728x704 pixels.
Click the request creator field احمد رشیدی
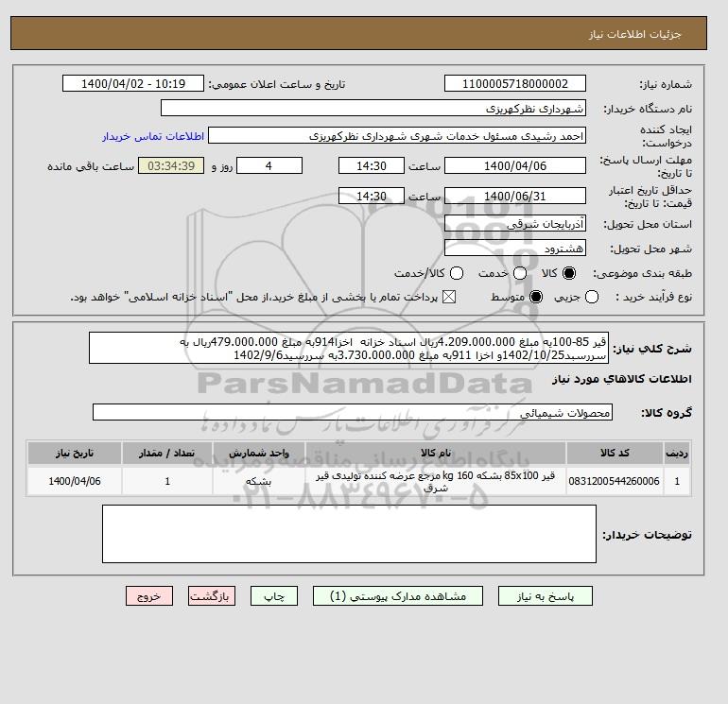397,135
